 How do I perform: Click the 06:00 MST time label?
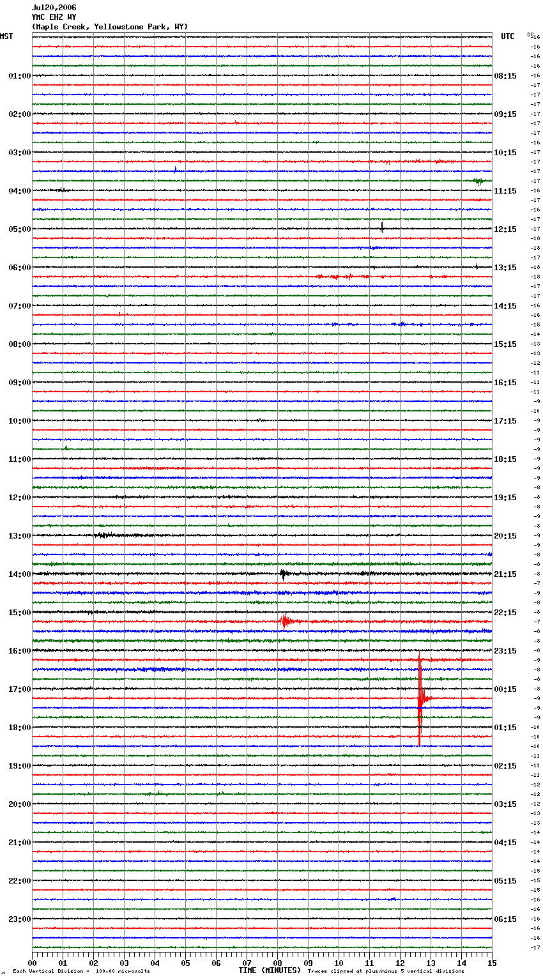click(x=20, y=268)
